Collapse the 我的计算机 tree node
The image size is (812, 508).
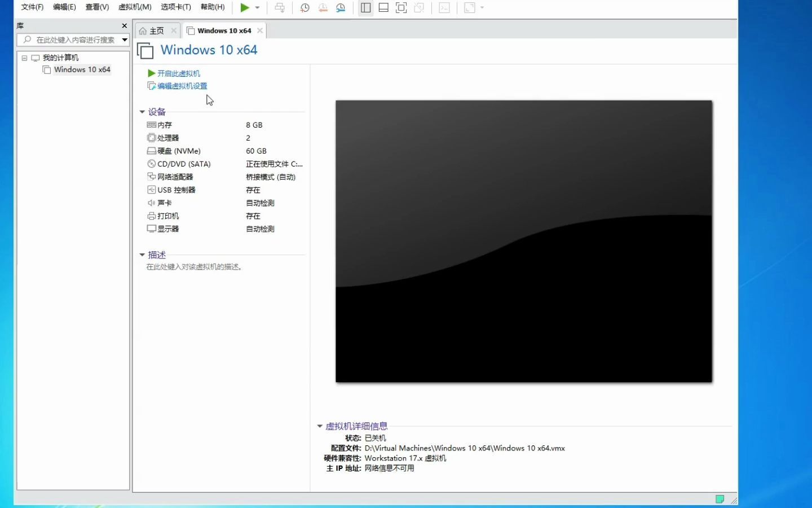(x=24, y=58)
